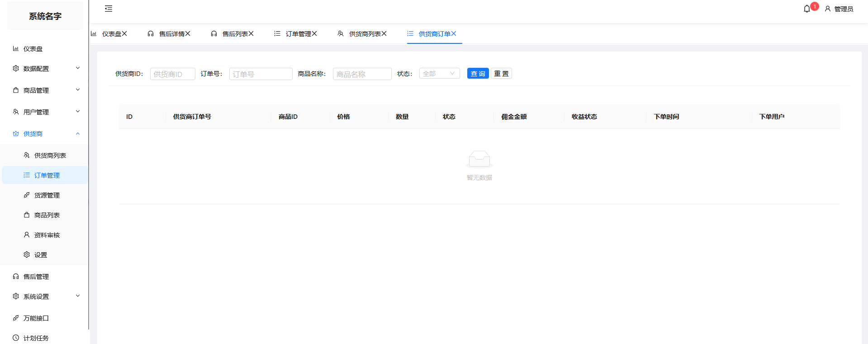Viewport: 868px width, 344px height.
Task: Expand the 系统设置 sidebar menu
Action: pos(45,297)
